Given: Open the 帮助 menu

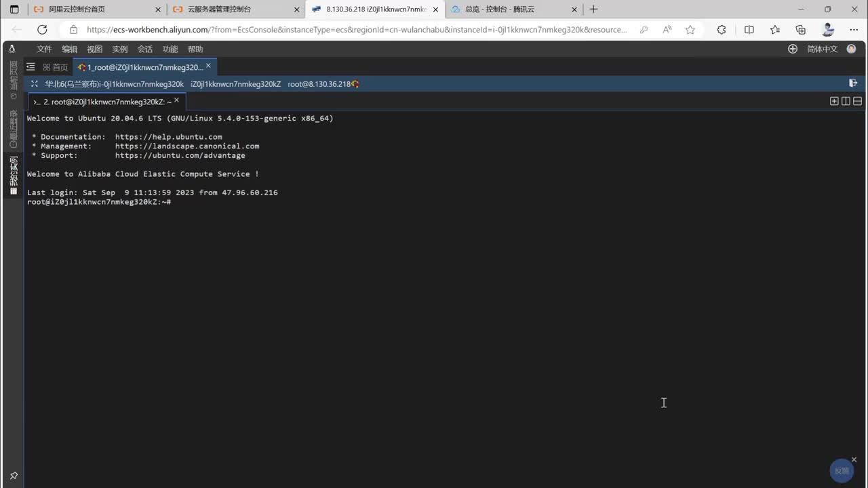Looking at the screenshot, I should pos(195,49).
